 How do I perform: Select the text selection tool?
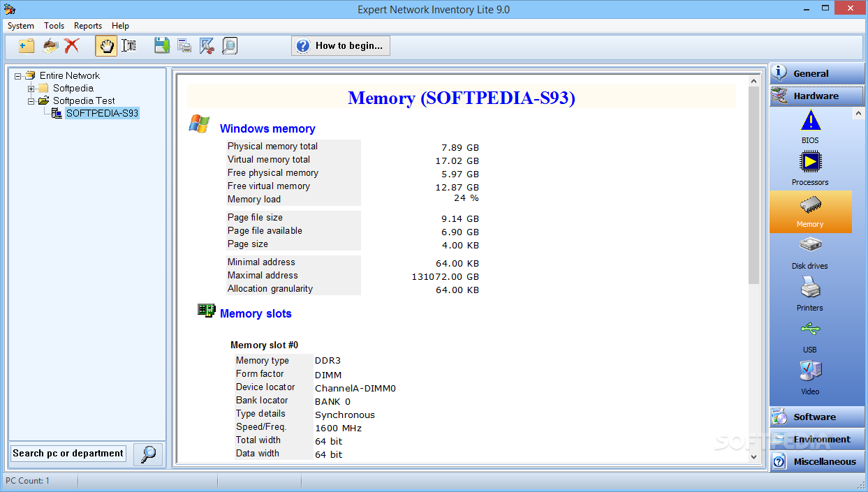tap(129, 46)
